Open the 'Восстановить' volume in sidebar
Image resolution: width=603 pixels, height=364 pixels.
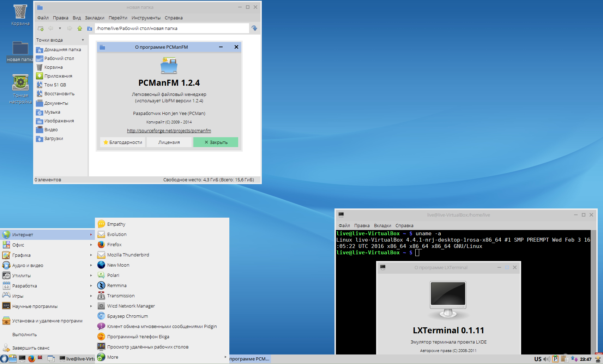[61, 94]
